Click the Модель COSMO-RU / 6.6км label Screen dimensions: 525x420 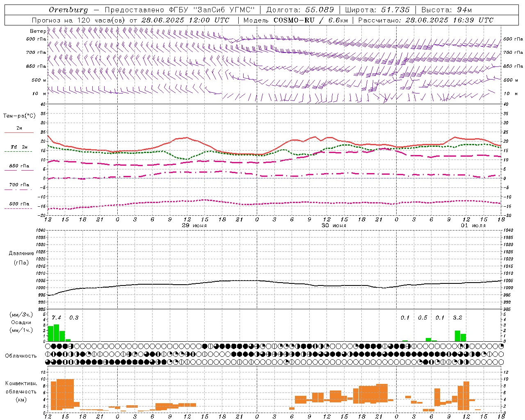point(296,20)
